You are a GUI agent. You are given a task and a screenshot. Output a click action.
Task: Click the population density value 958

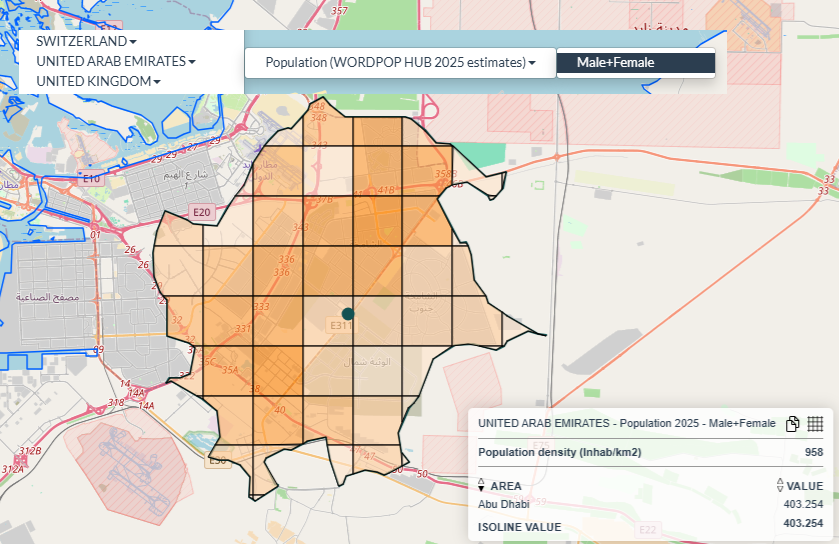814,452
